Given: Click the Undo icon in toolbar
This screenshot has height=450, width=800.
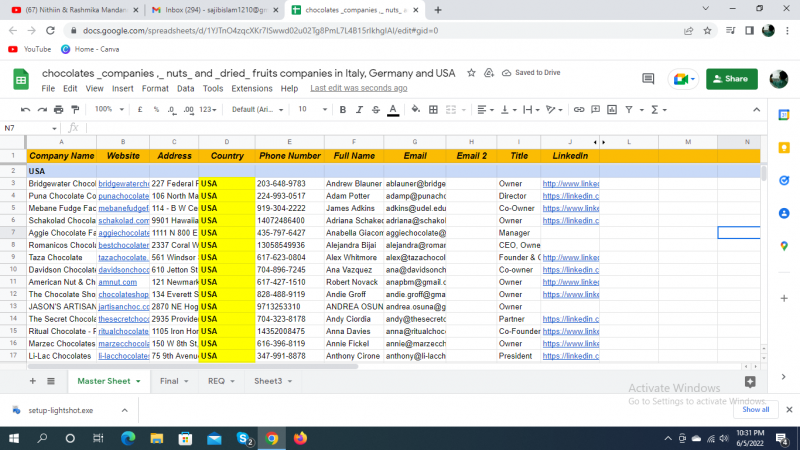Looking at the screenshot, I should click(x=26, y=110).
